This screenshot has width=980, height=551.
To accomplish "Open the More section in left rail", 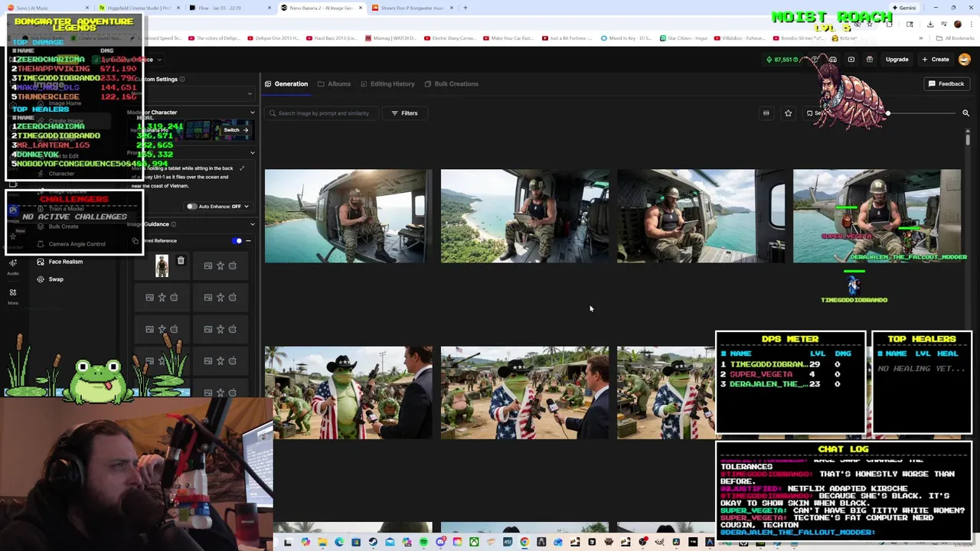I will [13, 297].
